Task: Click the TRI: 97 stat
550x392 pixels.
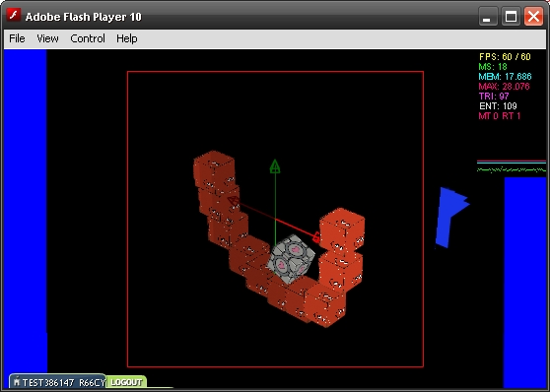Action: (494, 97)
